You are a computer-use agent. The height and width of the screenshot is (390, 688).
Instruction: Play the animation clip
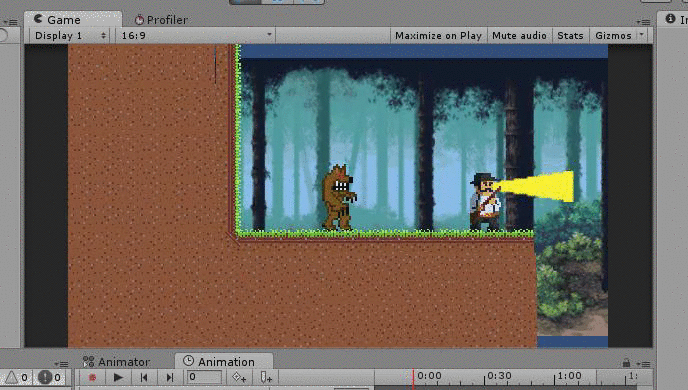[118, 377]
